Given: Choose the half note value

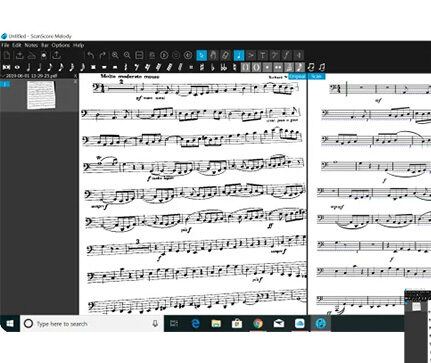Looking at the screenshot, I should 28,67.
